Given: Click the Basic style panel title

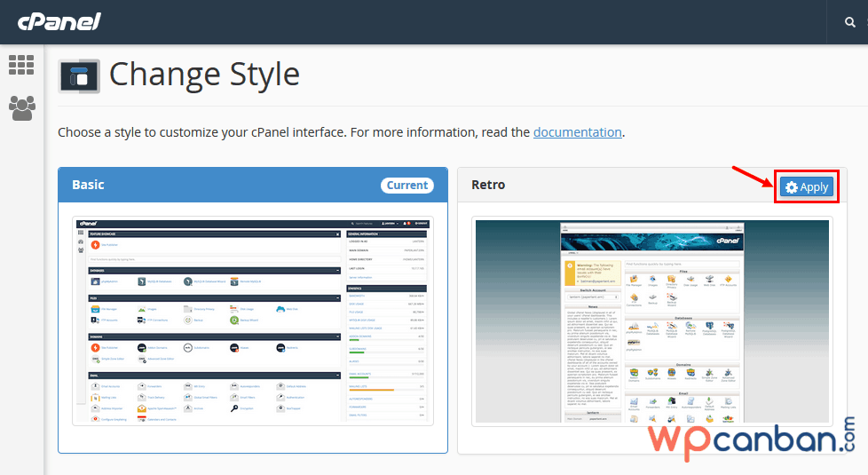Looking at the screenshot, I should tap(88, 185).
